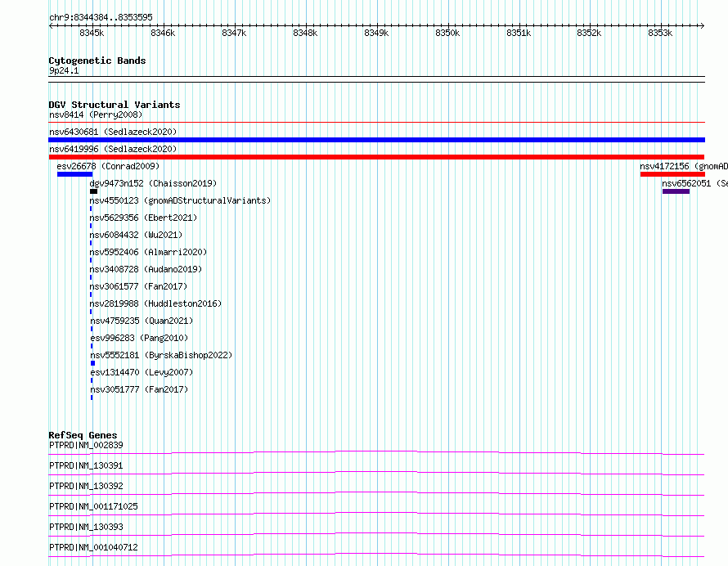Click the 8346k ruler tick label
The height and width of the screenshot is (566, 728).
[163, 33]
